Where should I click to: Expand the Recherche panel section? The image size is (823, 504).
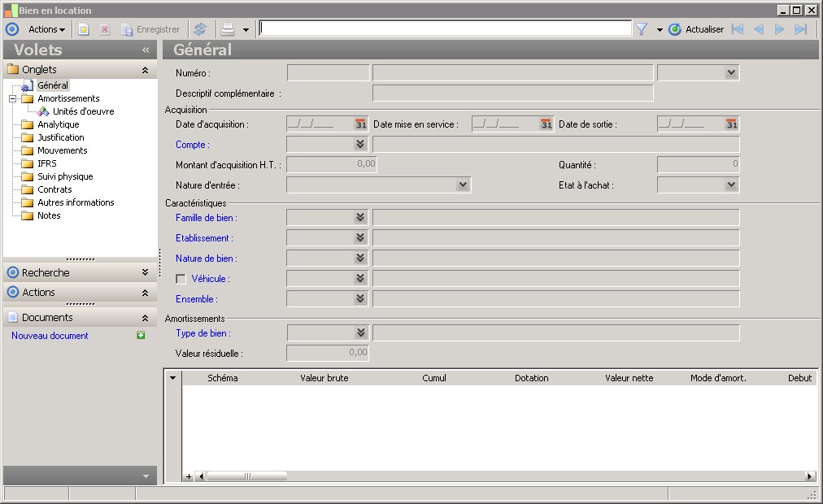145,272
